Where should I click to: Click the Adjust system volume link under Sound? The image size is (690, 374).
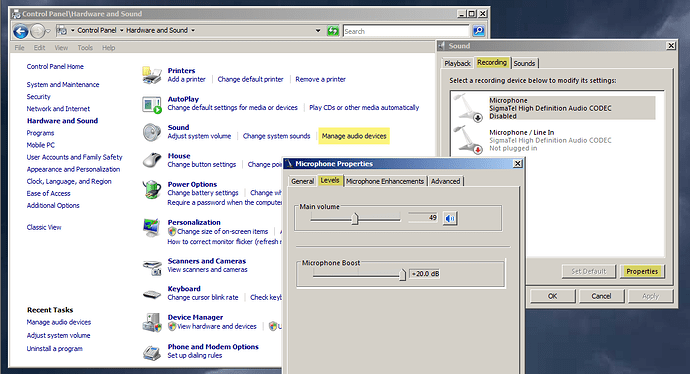pos(199,136)
